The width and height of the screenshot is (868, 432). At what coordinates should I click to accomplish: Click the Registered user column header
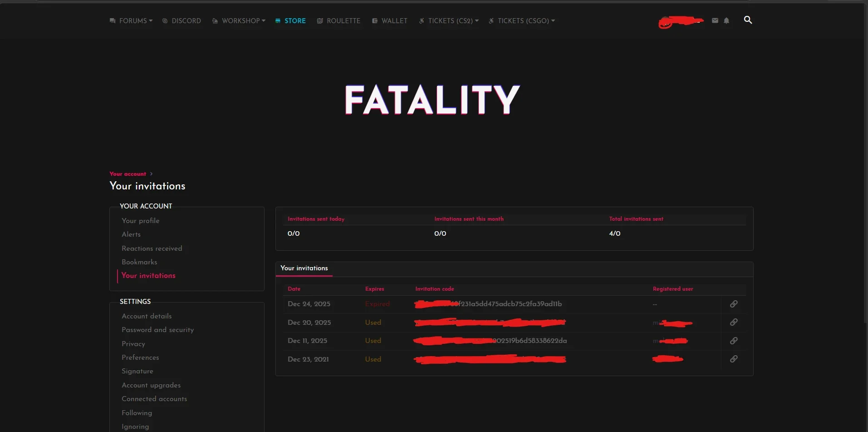pos(673,289)
